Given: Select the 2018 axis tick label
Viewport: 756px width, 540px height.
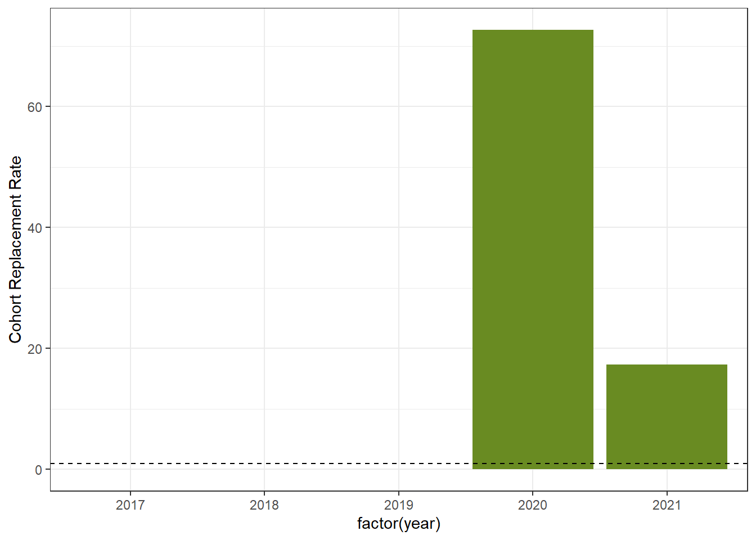Looking at the screenshot, I should pos(264,505).
